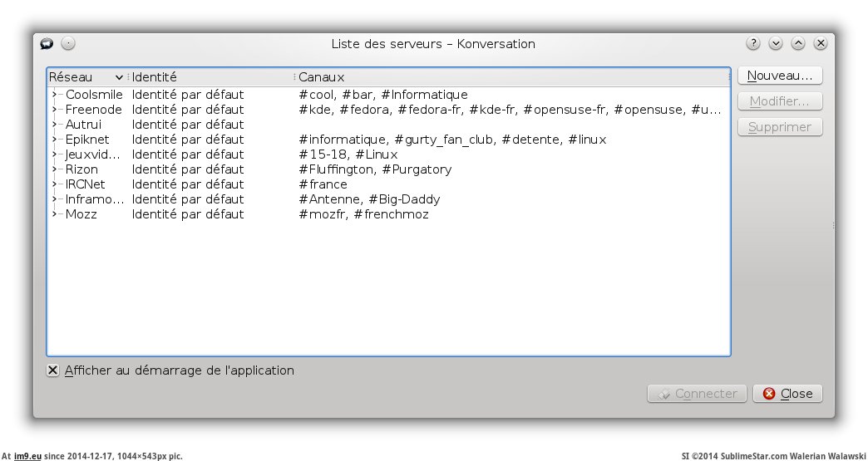Expand the Coolsmile network entry
Viewport: 868px width, 461px height.
[x=55, y=95]
